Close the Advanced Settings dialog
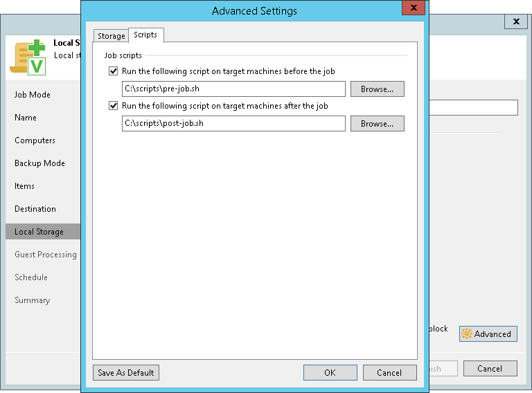Screen dimensions: 532x393 point(414,8)
